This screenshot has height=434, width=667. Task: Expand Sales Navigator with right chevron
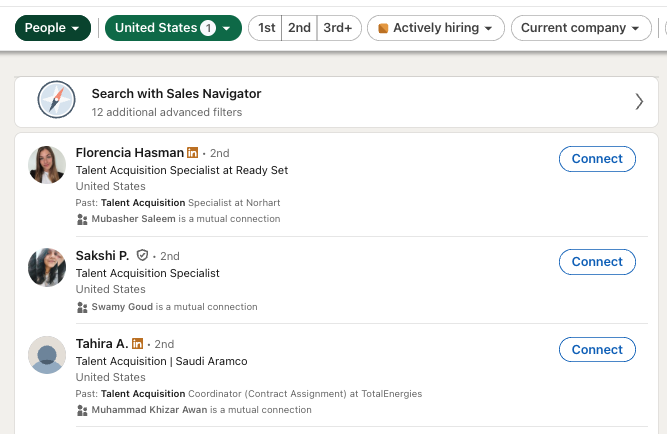(x=639, y=101)
